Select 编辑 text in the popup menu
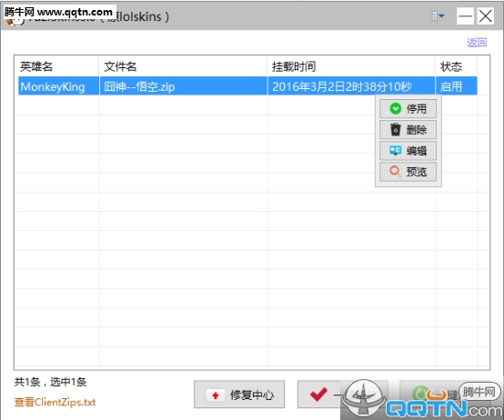504x420 pixels. coord(417,151)
